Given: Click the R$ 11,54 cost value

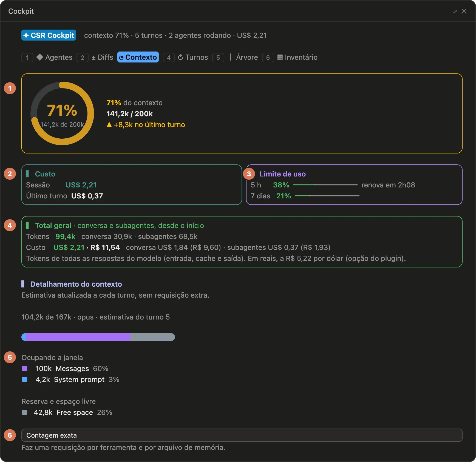Looking at the screenshot, I should tap(105, 247).
